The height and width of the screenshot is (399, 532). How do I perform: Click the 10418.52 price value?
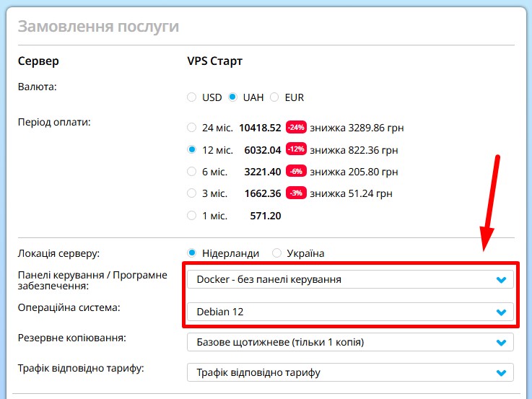click(260, 128)
